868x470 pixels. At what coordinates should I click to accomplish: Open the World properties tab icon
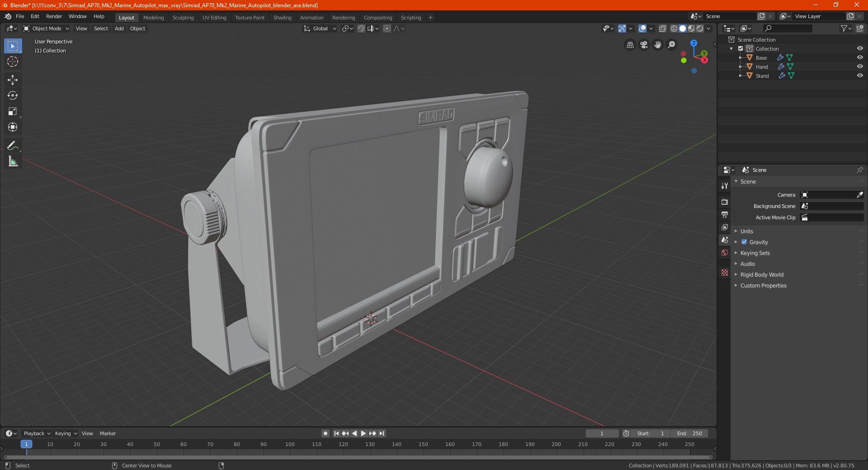(x=725, y=253)
